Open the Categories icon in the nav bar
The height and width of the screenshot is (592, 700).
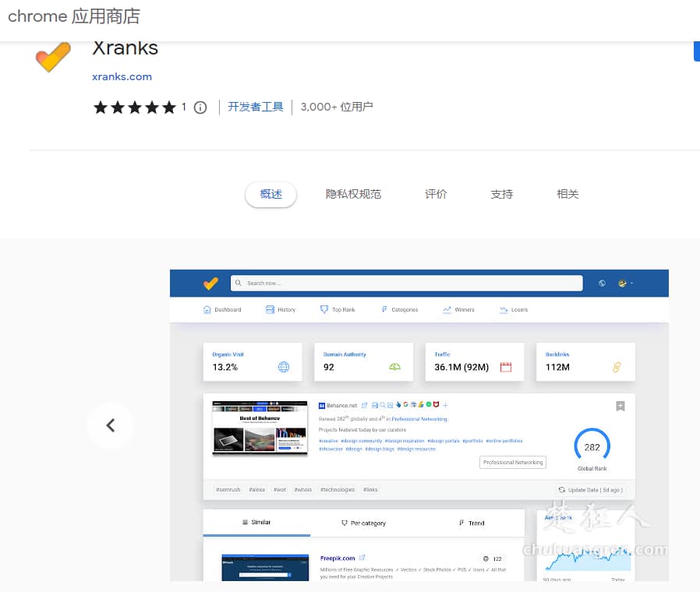pyautogui.click(x=384, y=309)
